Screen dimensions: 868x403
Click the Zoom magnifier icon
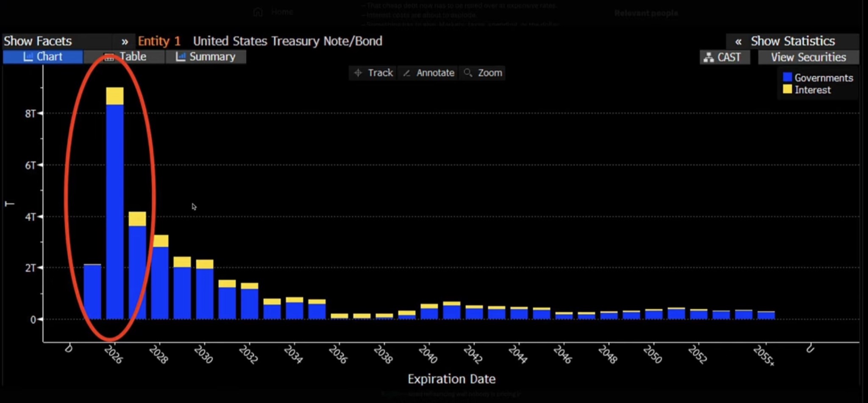[x=468, y=73]
